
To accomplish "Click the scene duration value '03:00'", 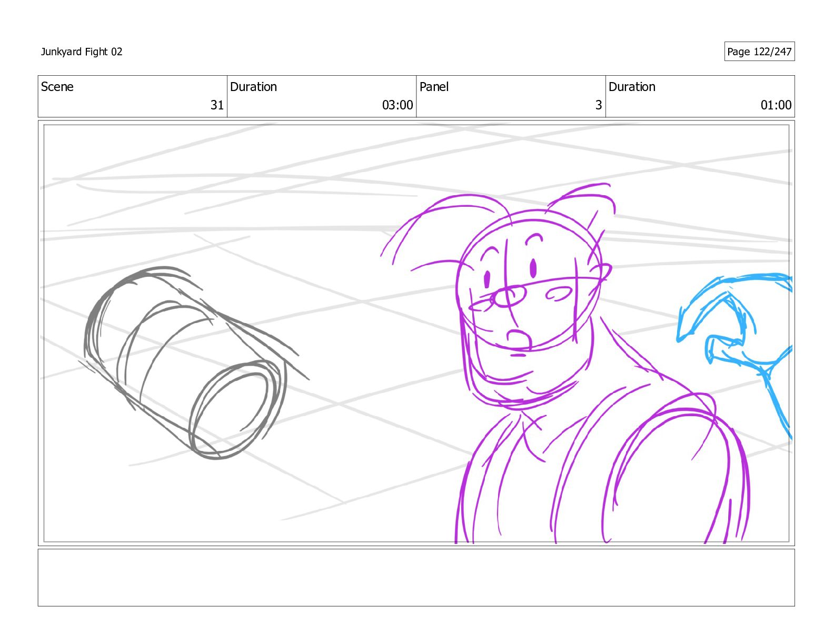I will pos(398,105).
